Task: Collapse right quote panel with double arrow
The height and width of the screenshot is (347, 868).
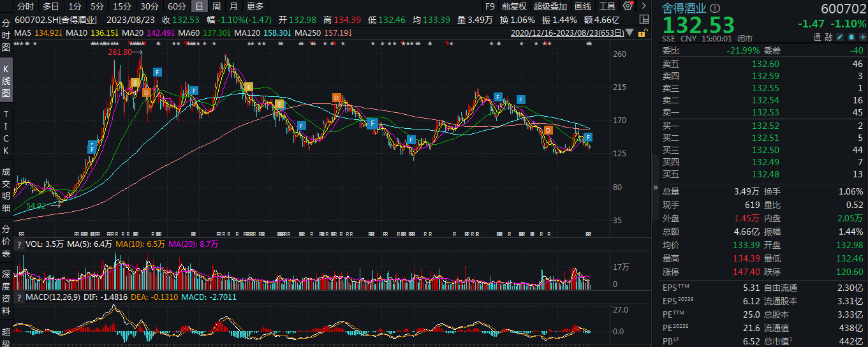Action: (x=655, y=188)
